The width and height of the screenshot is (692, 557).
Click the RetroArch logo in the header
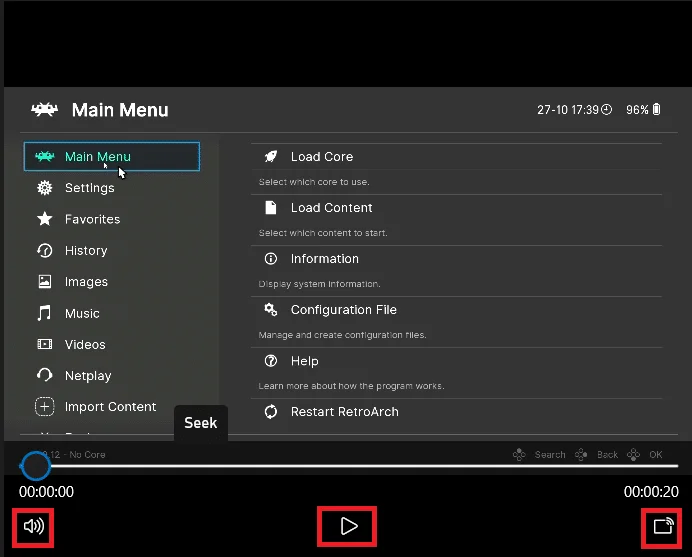point(45,109)
